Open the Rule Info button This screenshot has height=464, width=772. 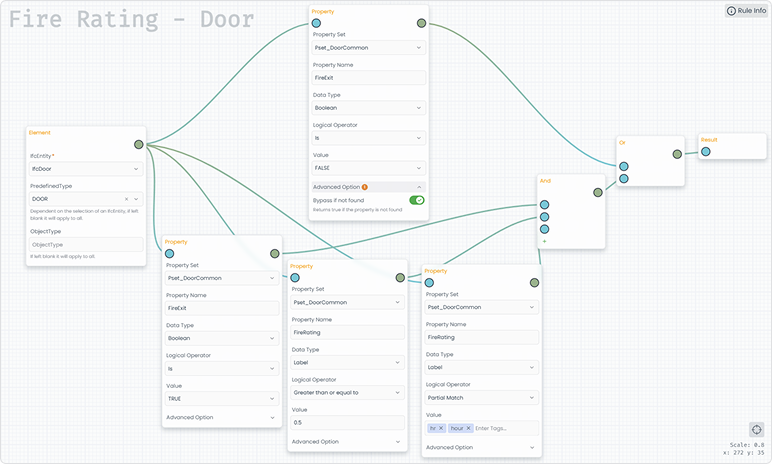(745, 11)
